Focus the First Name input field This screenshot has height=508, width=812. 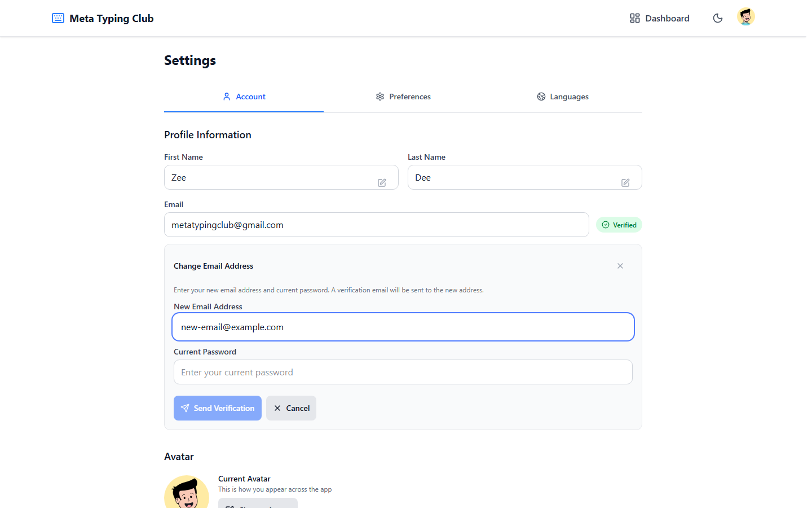click(x=281, y=177)
